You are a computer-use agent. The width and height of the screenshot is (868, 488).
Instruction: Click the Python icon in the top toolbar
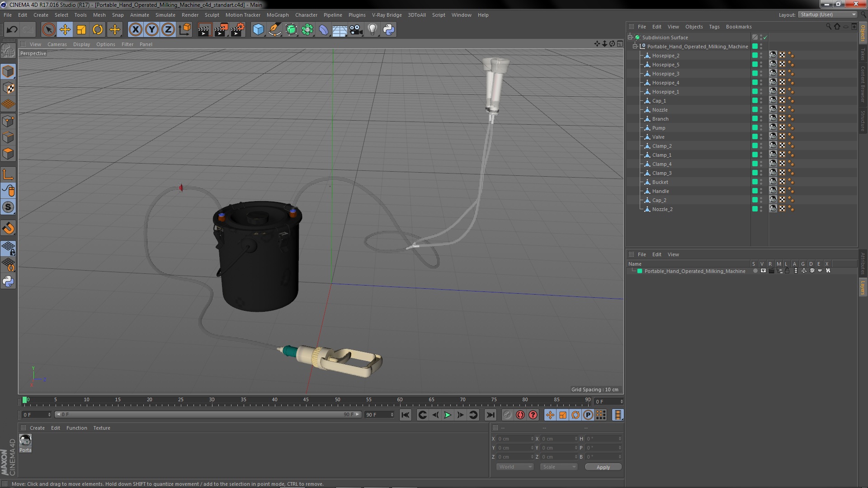tap(389, 30)
